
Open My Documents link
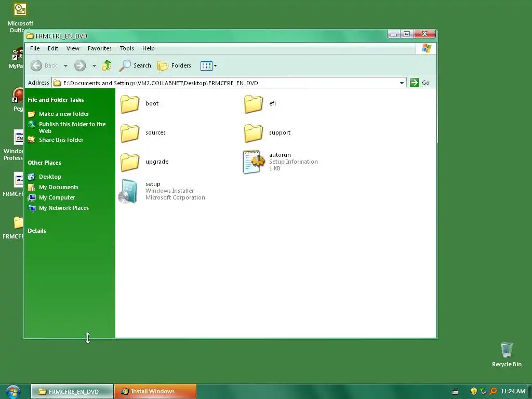point(59,187)
